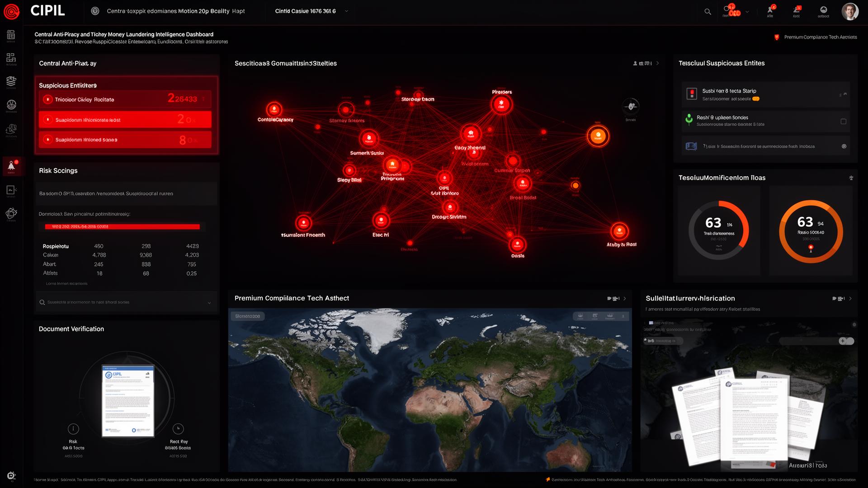The image size is (868, 488).
Task: Open the alerts bell in left sidebar
Action: coord(11,166)
